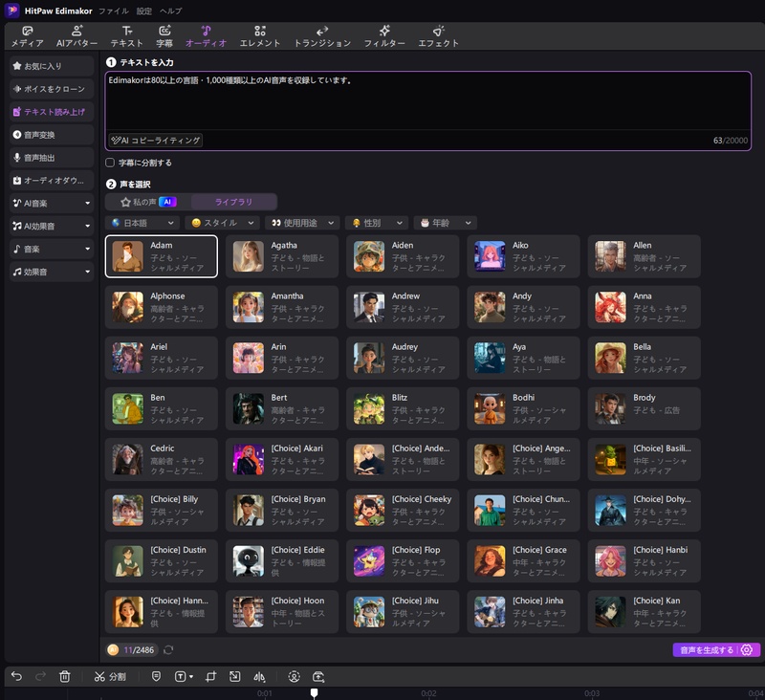Open the ヘルプ menu
This screenshot has height=700, width=765.
(171, 11)
